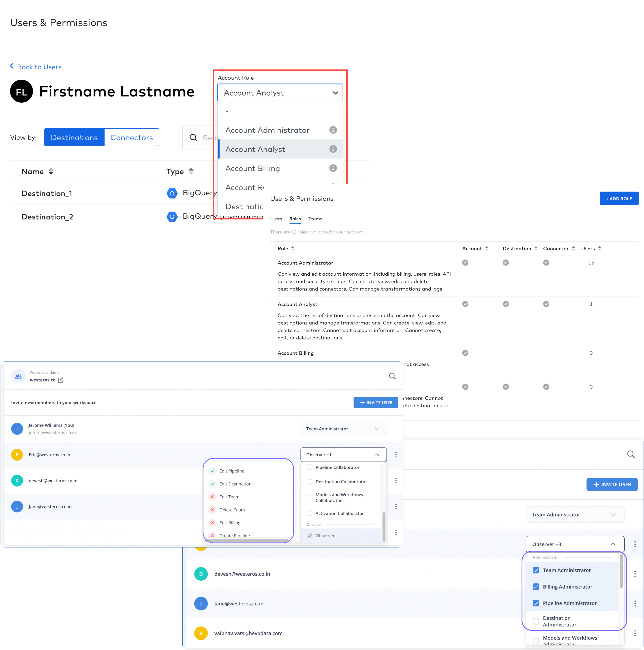Screen dimensions: 644x650
Task: Click sort arrows on Name column
Action: pos(51,172)
